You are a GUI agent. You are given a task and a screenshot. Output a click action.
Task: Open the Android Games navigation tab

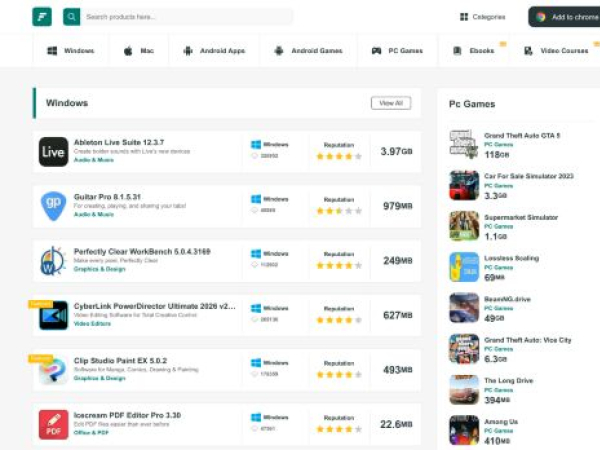pyautogui.click(x=308, y=51)
